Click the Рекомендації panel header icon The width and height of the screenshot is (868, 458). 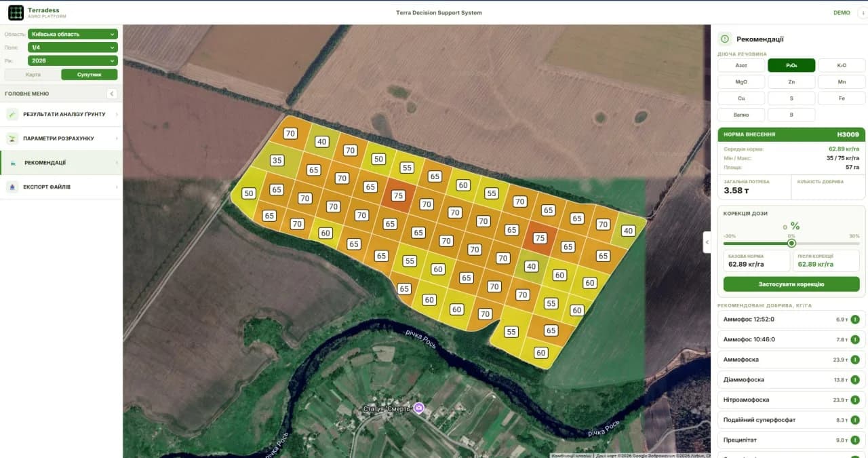click(x=725, y=39)
